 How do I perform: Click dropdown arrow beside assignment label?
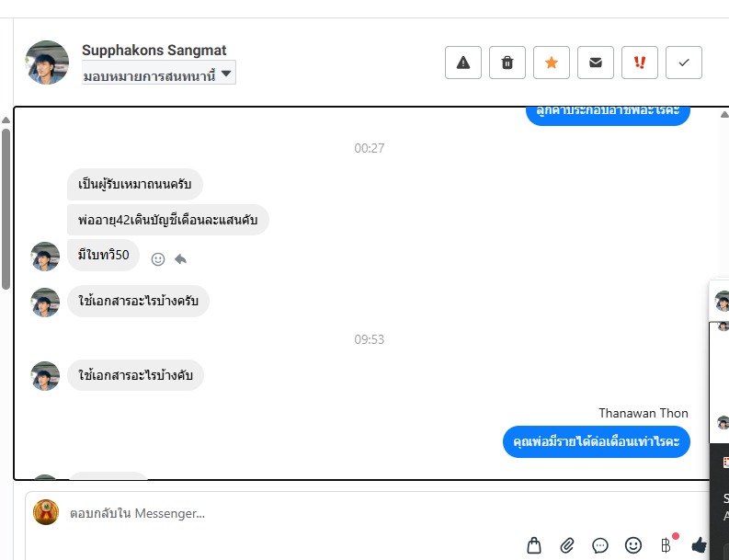coord(226,73)
